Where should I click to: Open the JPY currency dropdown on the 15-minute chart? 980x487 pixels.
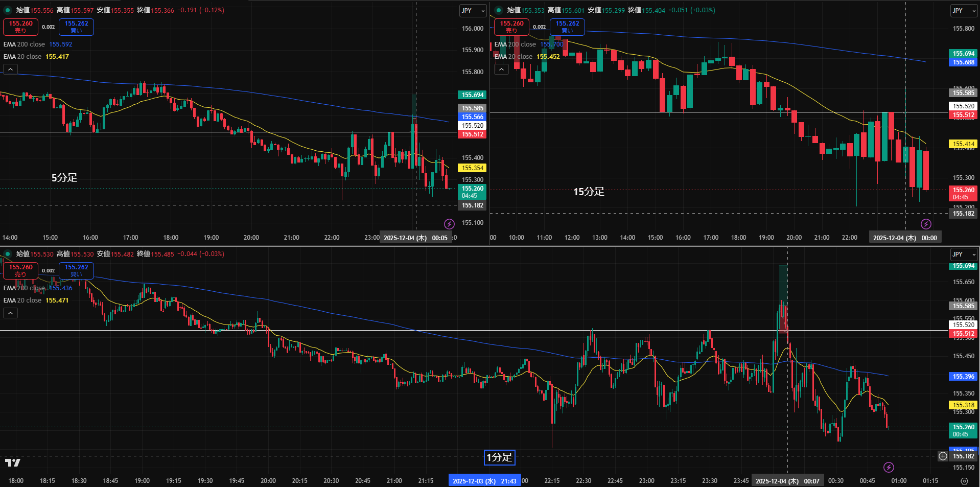(x=963, y=11)
